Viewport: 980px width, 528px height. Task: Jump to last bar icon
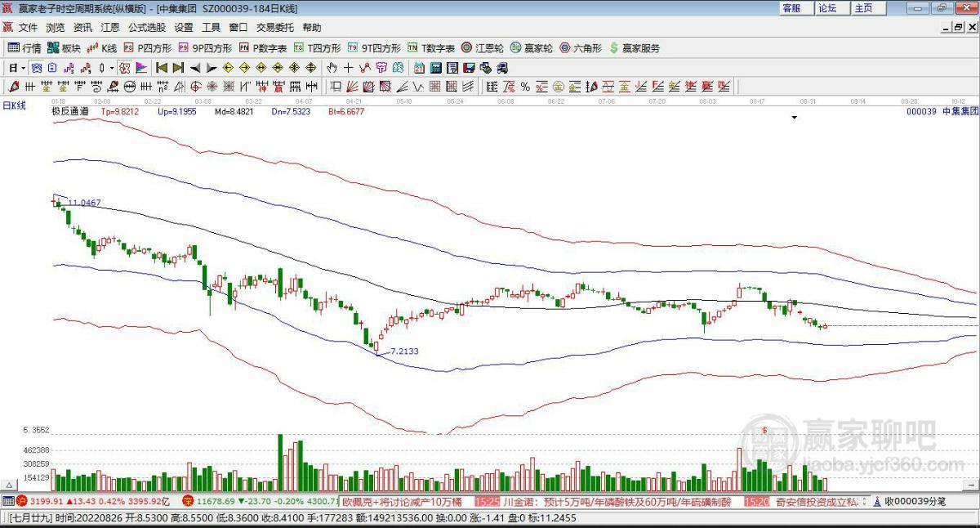coord(178,67)
